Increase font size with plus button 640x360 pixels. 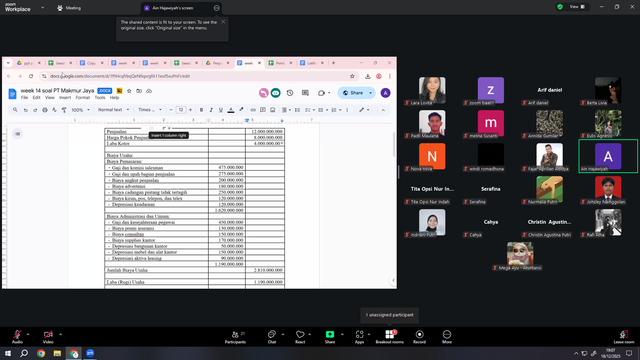(x=191, y=110)
